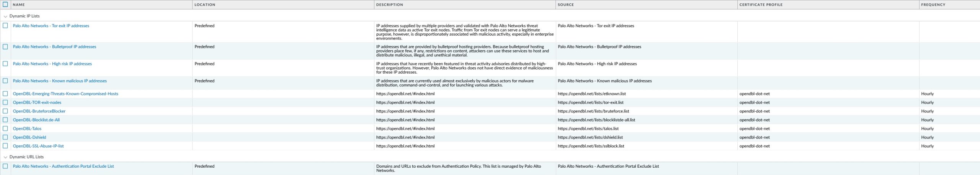Open the OpenDBL-TOR-exit-nodes list
The image size is (980, 175).
tap(37, 102)
